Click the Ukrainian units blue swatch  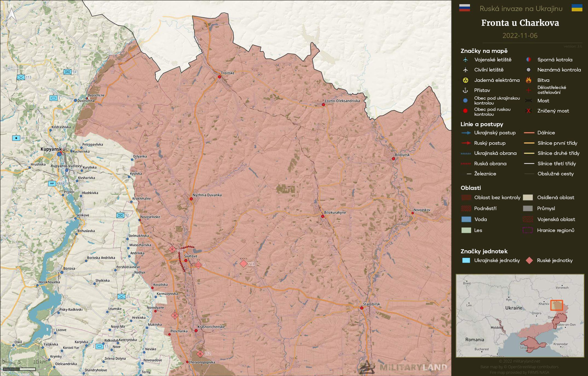point(466,260)
